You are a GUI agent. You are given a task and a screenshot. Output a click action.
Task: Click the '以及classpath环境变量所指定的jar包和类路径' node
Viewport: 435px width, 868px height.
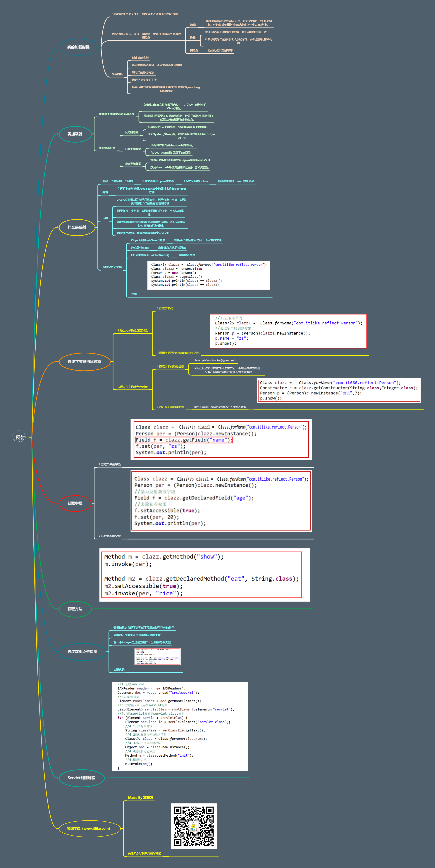179,167
